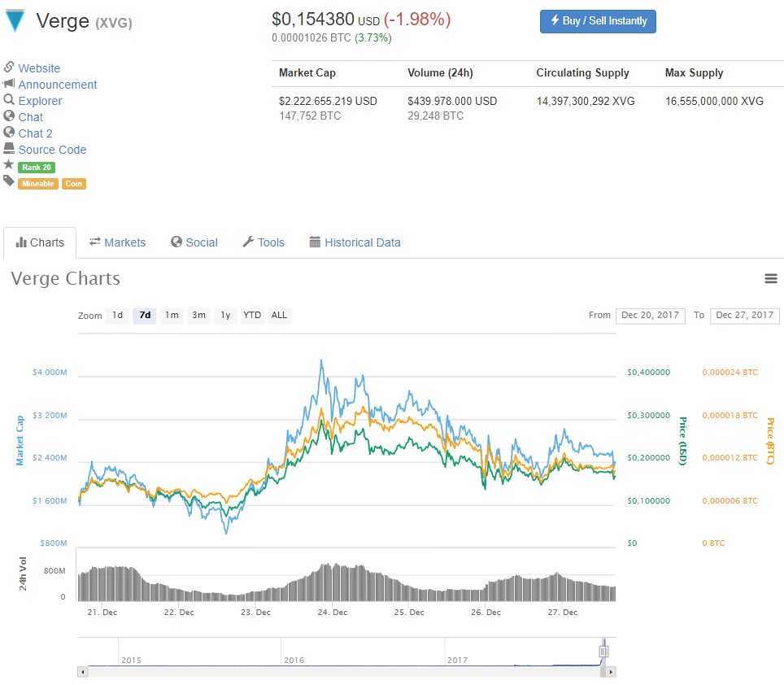The image size is (784, 685).
Task: Switch to the Tools tab
Action: [264, 243]
